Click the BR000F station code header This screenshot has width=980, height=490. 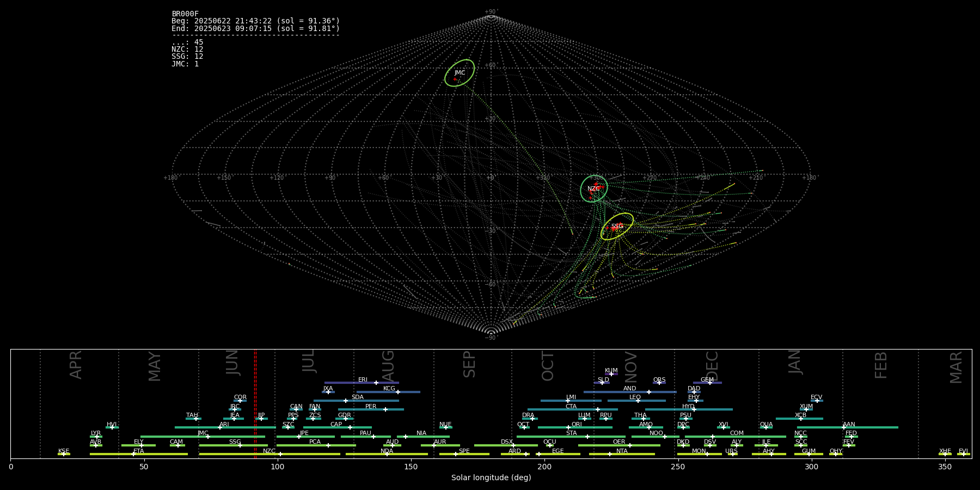click(x=185, y=14)
